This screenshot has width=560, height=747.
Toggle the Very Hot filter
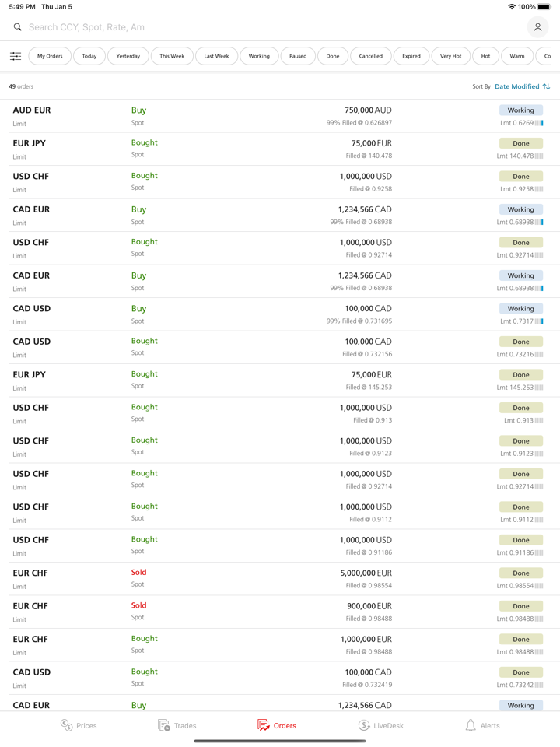point(451,56)
